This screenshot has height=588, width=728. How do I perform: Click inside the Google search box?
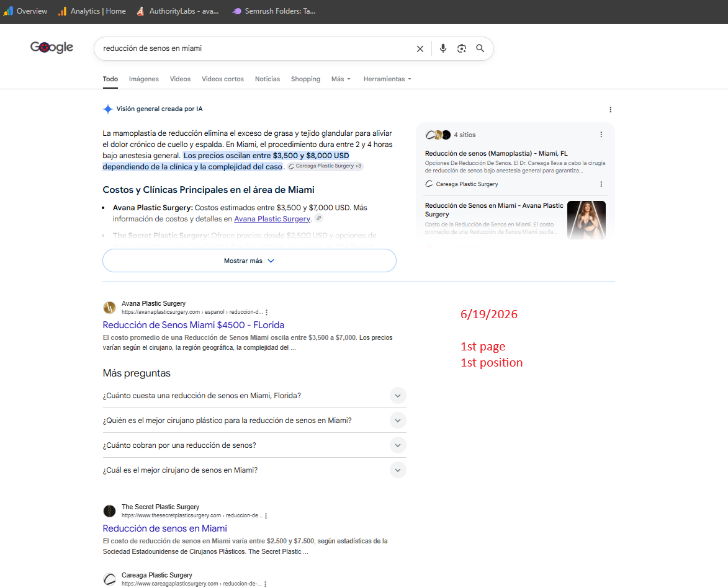tap(255, 48)
